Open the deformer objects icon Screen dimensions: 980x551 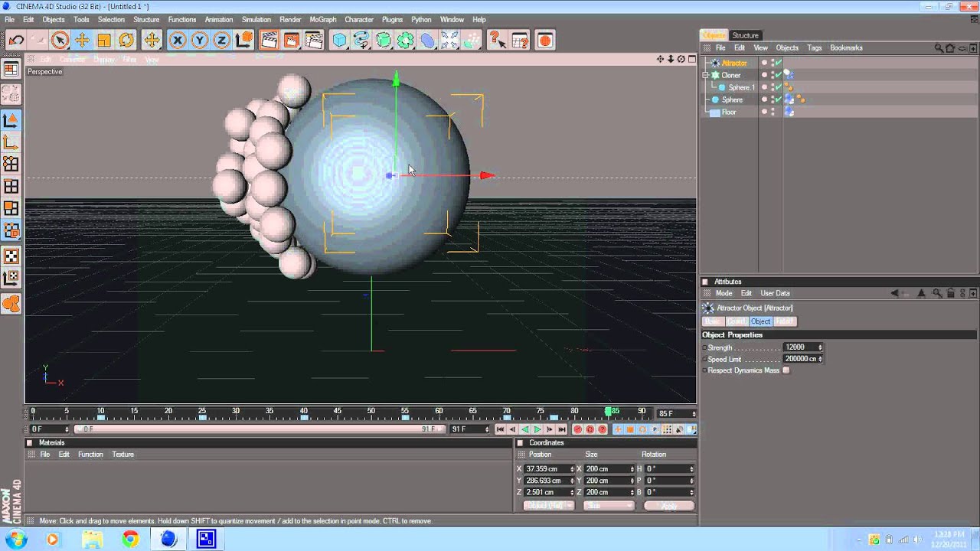[428, 40]
